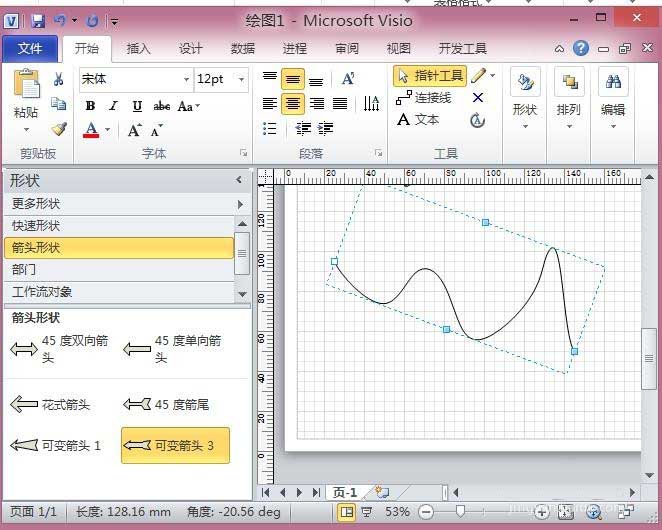Click the Cut scissors icon
The image size is (662, 530).
coord(59,79)
